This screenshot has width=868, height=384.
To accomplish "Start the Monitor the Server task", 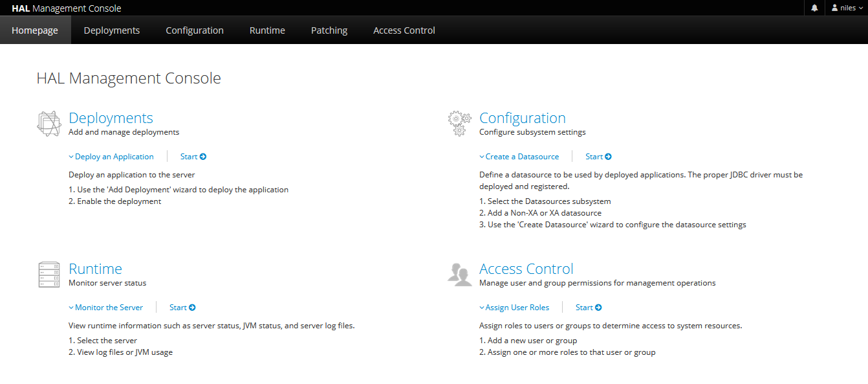I will pyautogui.click(x=182, y=308).
